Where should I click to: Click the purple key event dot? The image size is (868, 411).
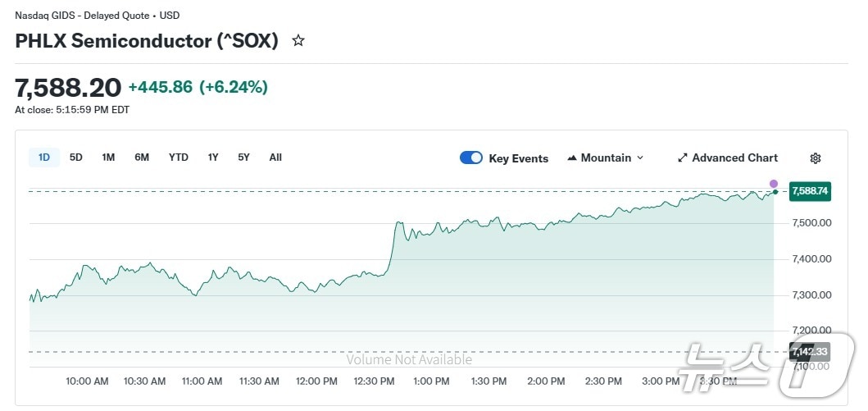tap(773, 184)
